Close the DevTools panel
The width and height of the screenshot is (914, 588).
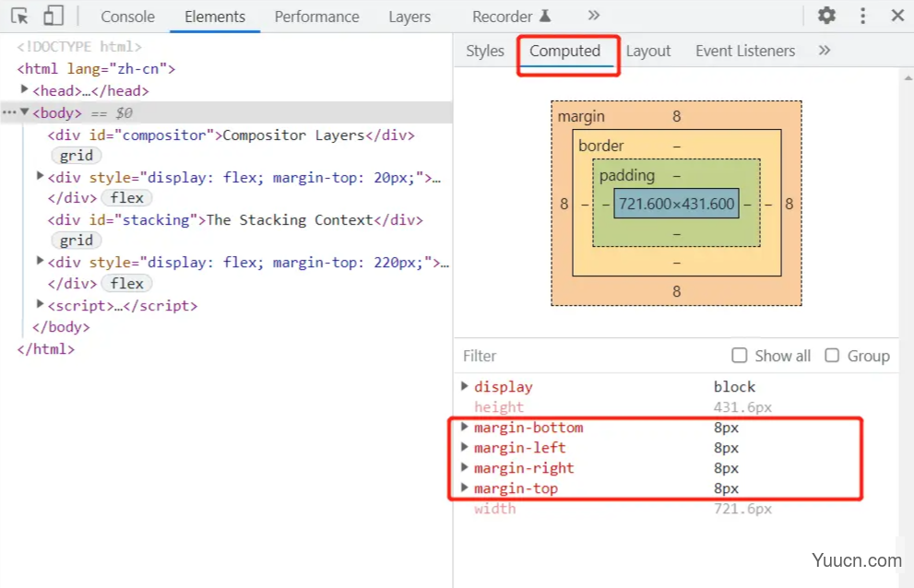point(897,15)
